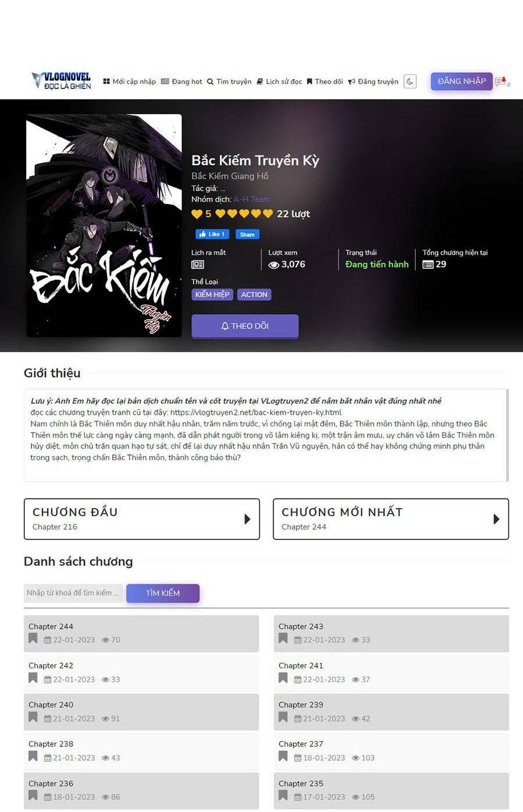This screenshot has width=523, height=812.
Task: Click the ĐĂNG NHẬP button
Action: pos(462,81)
